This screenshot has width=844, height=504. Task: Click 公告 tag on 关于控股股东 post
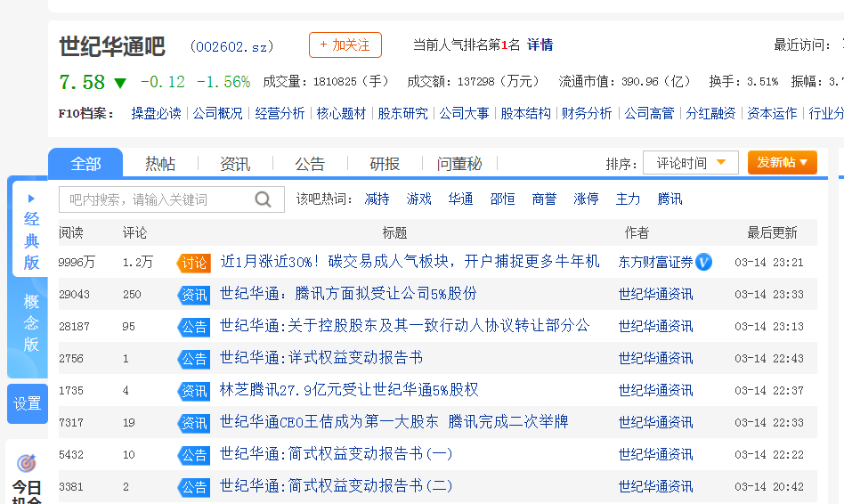(x=194, y=327)
